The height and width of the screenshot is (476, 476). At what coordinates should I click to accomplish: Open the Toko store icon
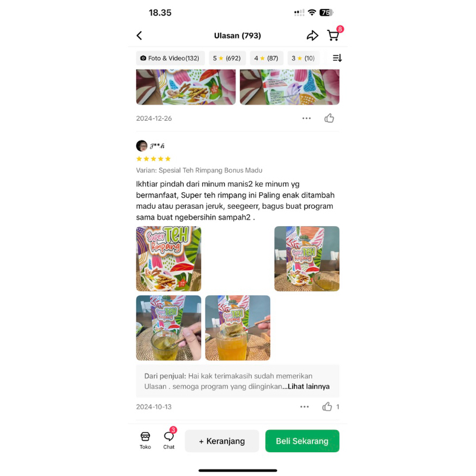coord(145,440)
